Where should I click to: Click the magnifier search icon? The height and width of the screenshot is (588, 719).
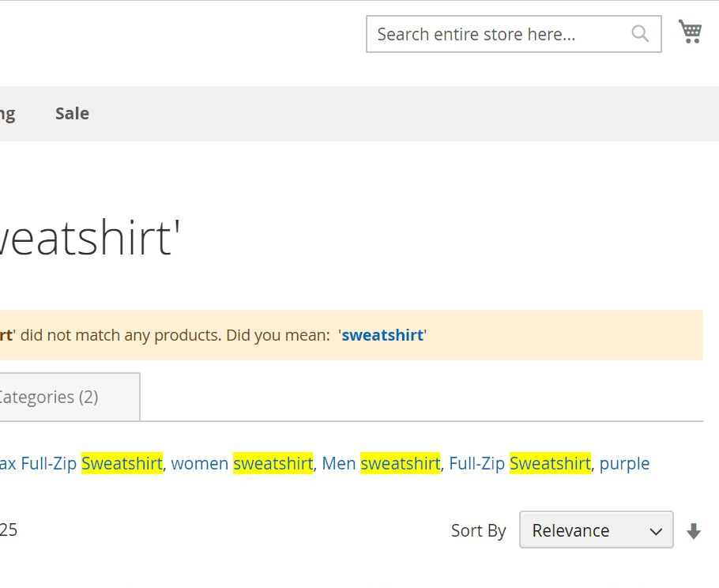640,34
